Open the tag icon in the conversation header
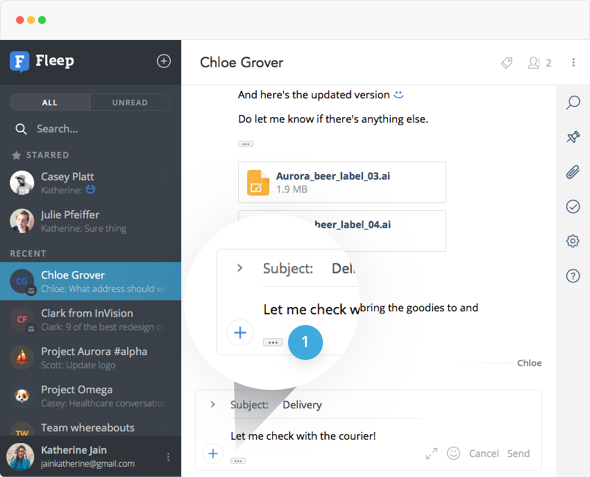 (x=506, y=63)
